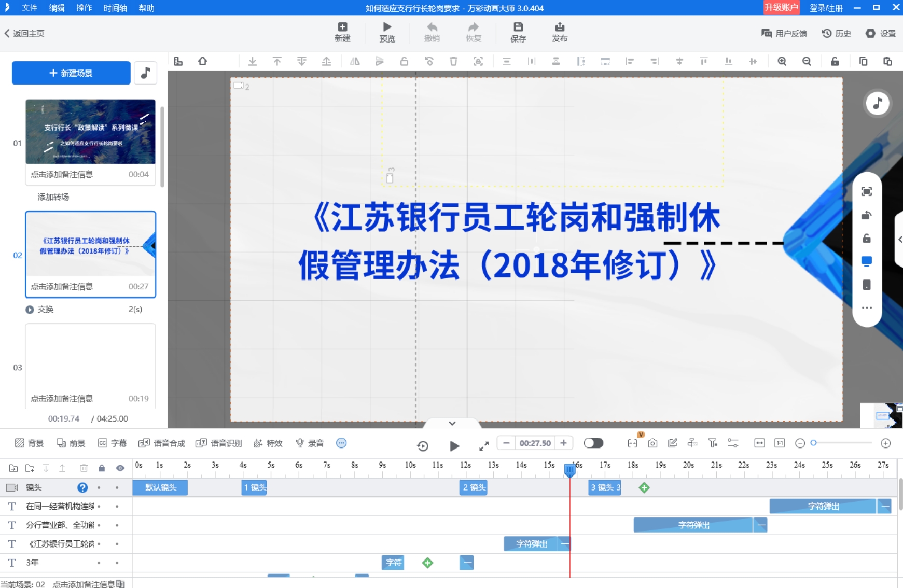Viewport: 903px width, 588px height.
Task: Click replay-from-start icon in timeline
Action: pyautogui.click(x=423, y=446)
